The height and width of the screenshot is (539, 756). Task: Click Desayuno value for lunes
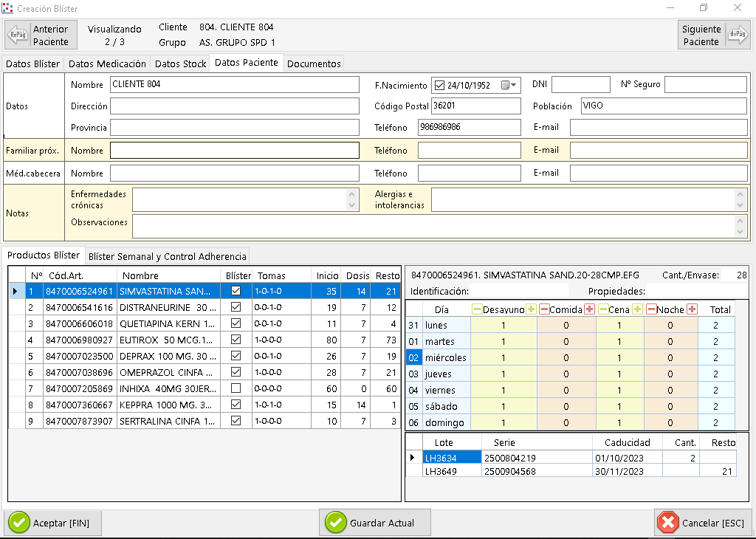(504, 325)
